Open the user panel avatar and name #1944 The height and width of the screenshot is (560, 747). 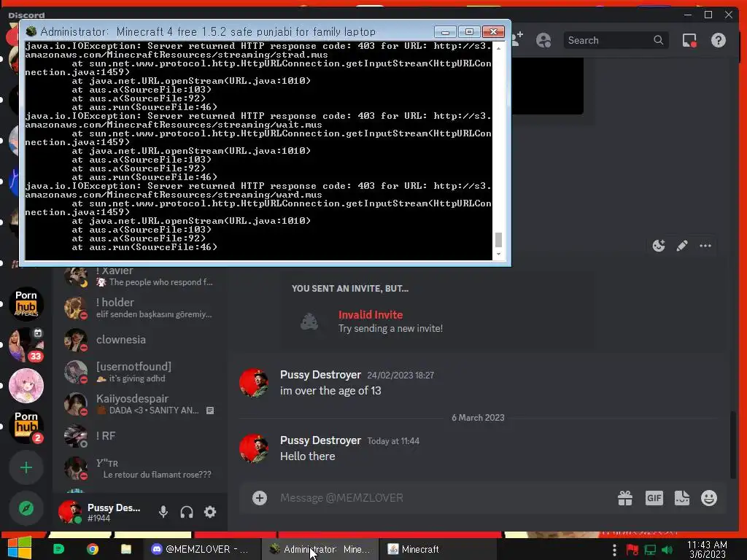(99, 512)
